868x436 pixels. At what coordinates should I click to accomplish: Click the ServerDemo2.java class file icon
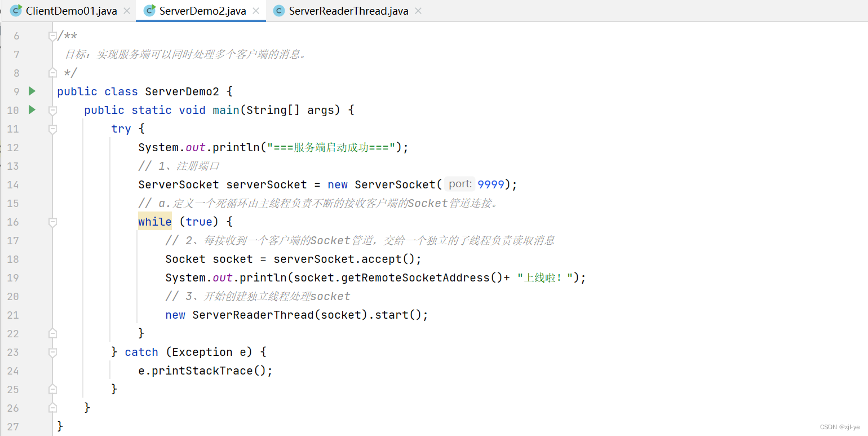click(149, 10)
